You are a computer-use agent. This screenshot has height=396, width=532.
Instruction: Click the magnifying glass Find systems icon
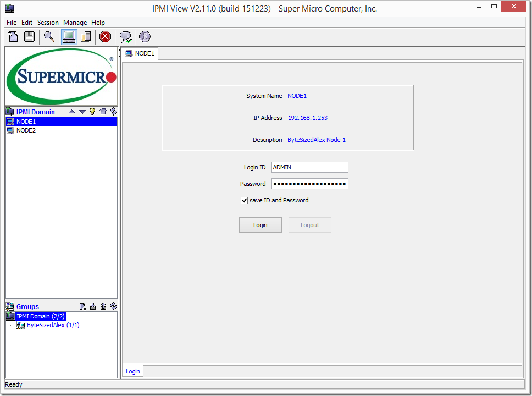(49, 37)
